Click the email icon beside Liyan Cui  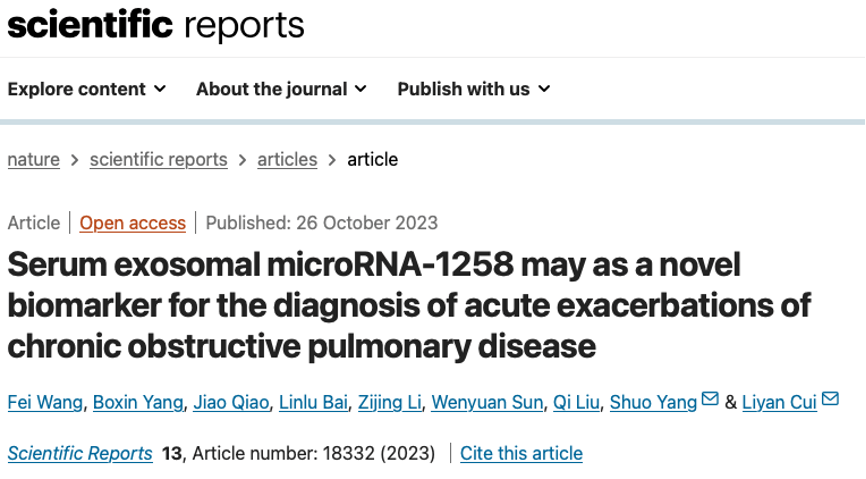[829, 400]
